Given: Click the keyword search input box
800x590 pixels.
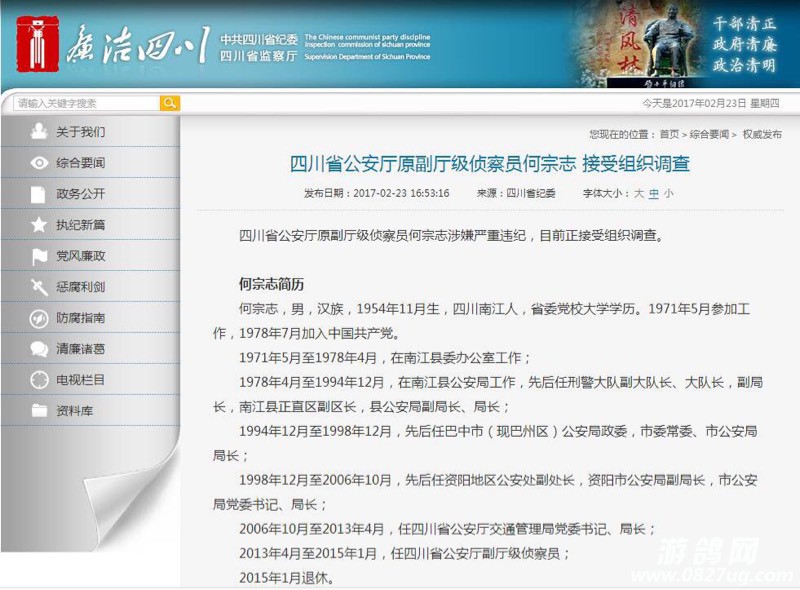Looking at the screenshot, I should tap(86, 103).
